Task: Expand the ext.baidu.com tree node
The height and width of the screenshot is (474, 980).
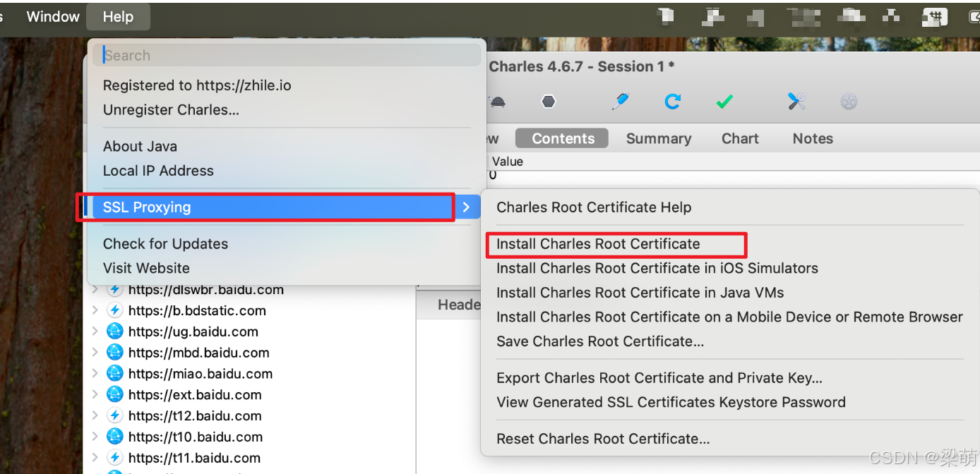Action: point(95,395)
